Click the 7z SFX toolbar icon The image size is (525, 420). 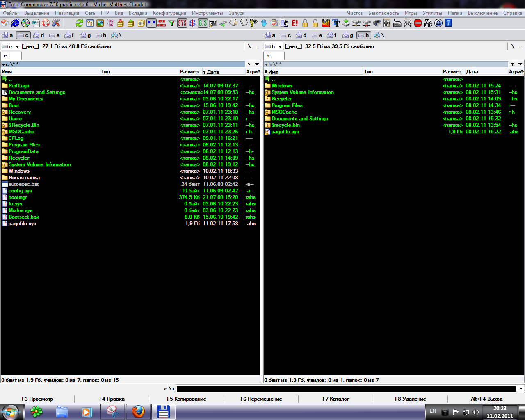point(428,23)
